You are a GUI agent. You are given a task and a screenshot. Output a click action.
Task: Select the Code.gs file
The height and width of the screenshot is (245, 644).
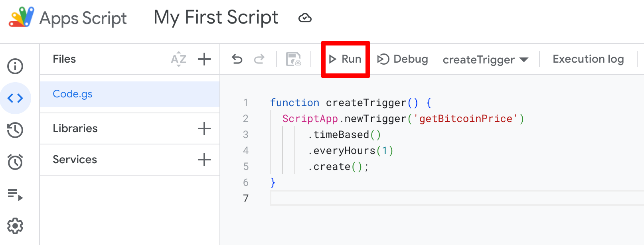click(130, 94)
